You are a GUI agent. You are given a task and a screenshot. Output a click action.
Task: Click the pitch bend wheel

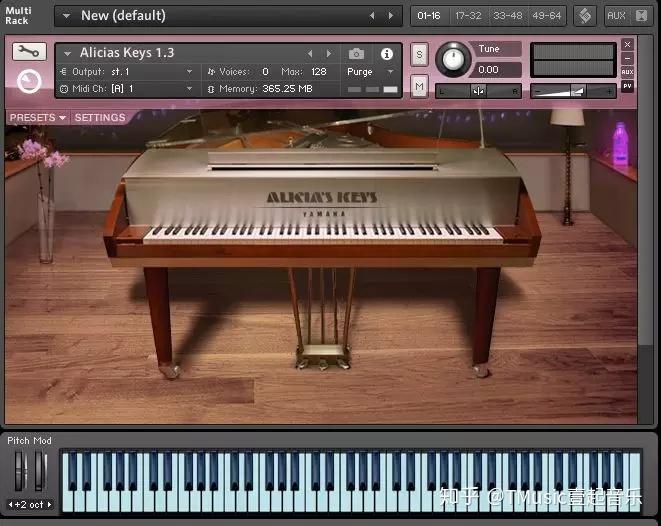click(19, 471)
